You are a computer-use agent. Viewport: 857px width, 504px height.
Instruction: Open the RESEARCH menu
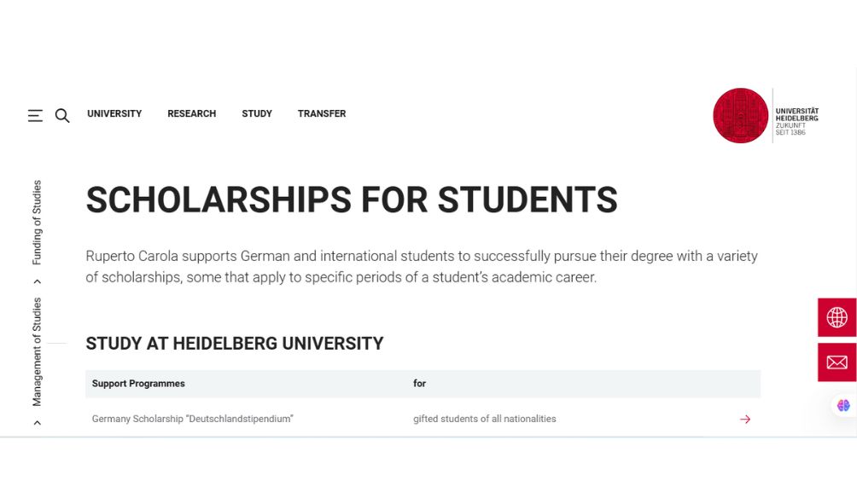pos(191,113)
